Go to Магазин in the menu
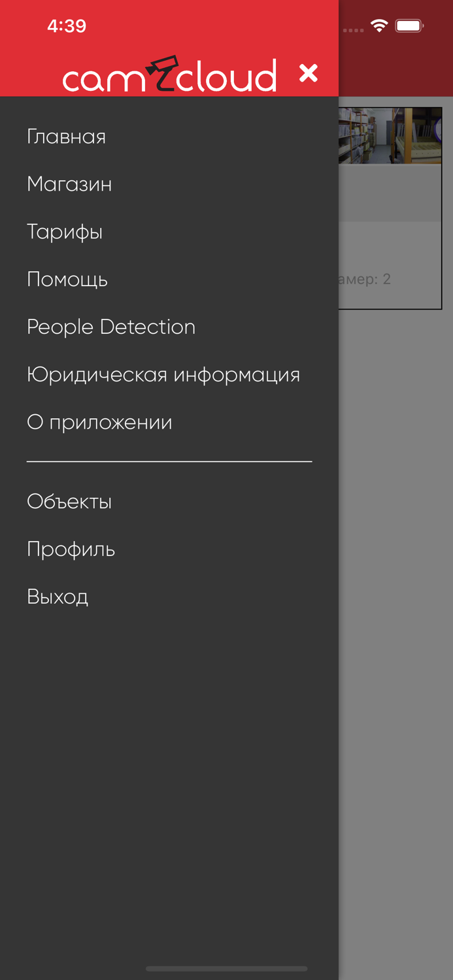The height and width of the screenshot is (980, 453). [x=69, y=184]
